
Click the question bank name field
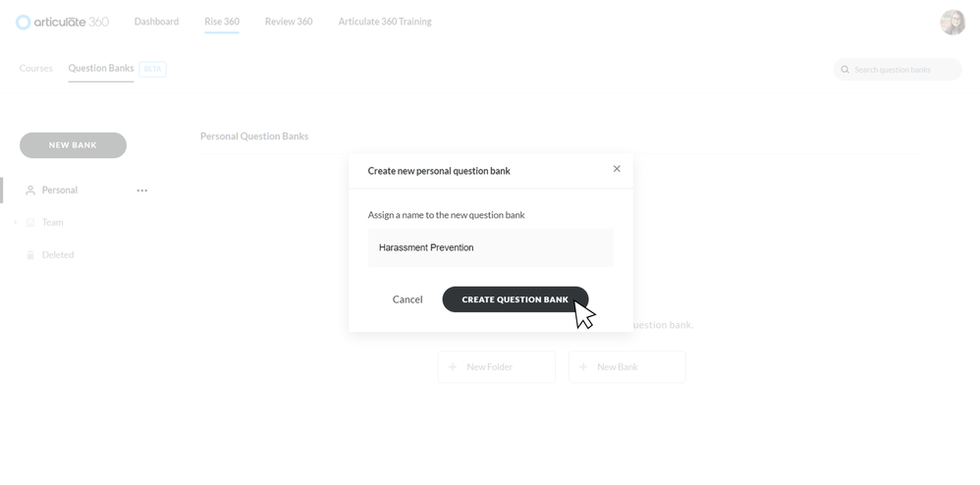tap(490, 248)
